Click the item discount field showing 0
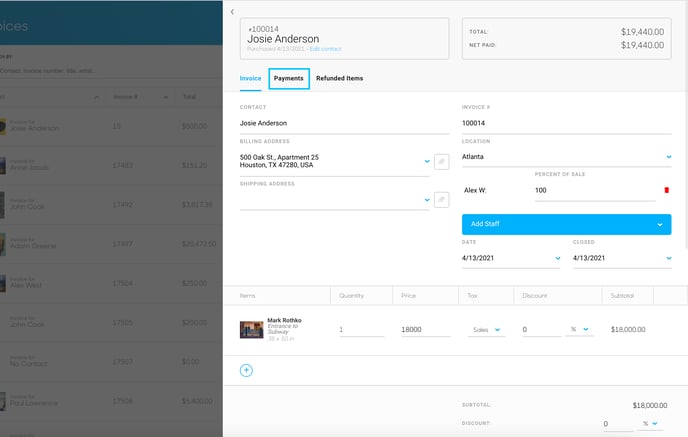688x437 pixels. [x=541, y=330]
